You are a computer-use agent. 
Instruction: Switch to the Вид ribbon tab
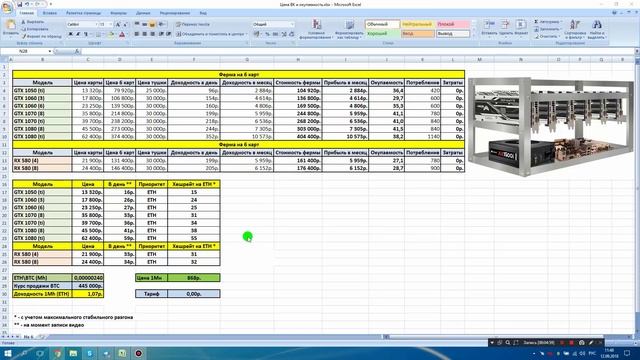pos(203,13)
